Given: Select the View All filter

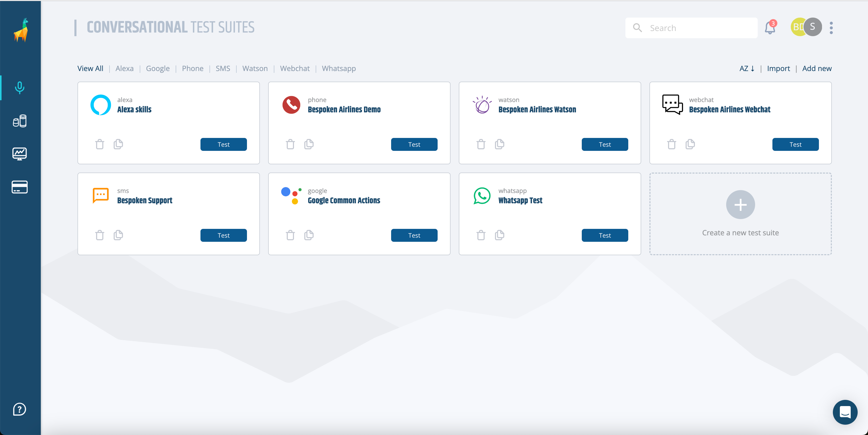Looking at the screenshot, I should click(90, 68).
